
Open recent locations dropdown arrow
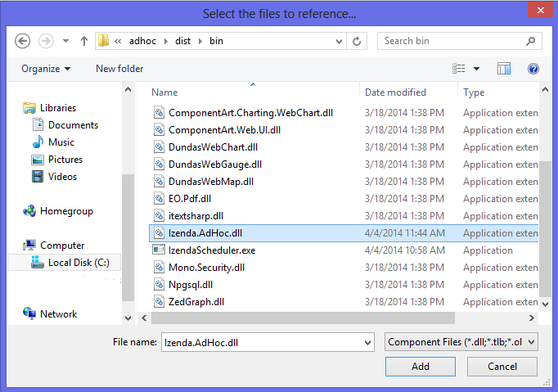point(65,41)
